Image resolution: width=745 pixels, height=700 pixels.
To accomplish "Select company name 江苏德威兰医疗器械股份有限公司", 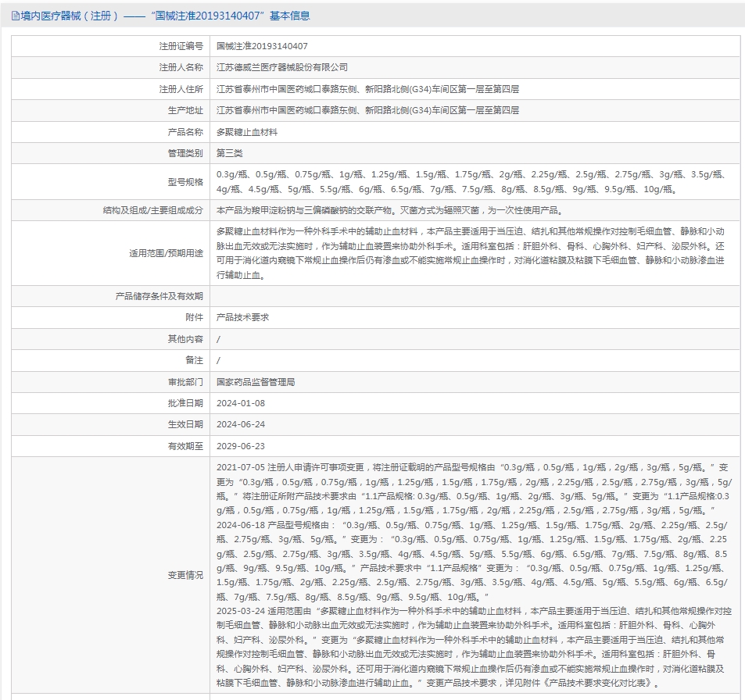I will click(x=281, y=67).
